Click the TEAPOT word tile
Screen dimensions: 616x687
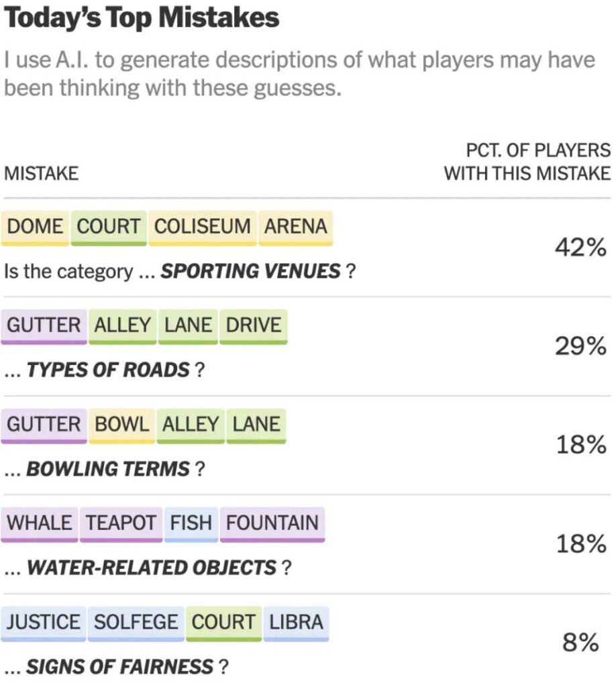pos(121,524)
